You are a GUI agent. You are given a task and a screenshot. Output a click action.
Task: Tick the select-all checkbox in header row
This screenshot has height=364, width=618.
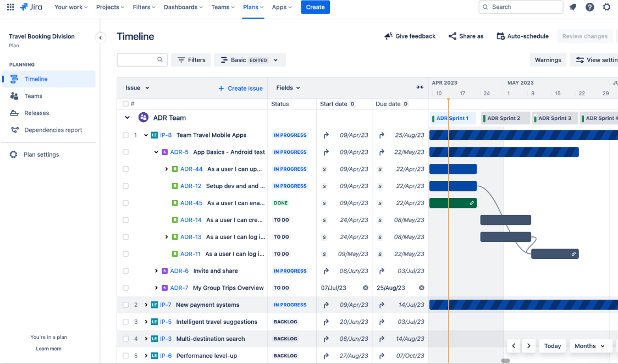pyautogui.click(x=125, y=103)
